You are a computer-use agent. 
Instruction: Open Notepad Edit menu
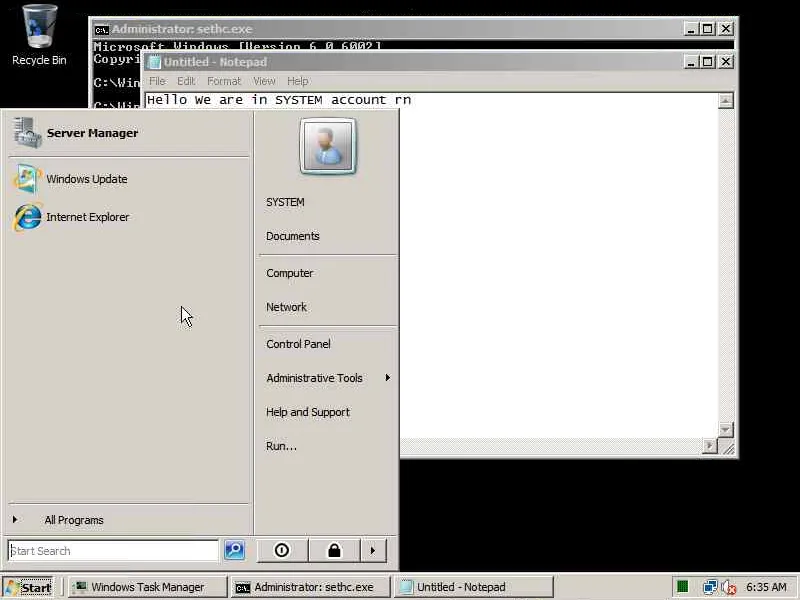pyautogui.click(x=186, y=81)
